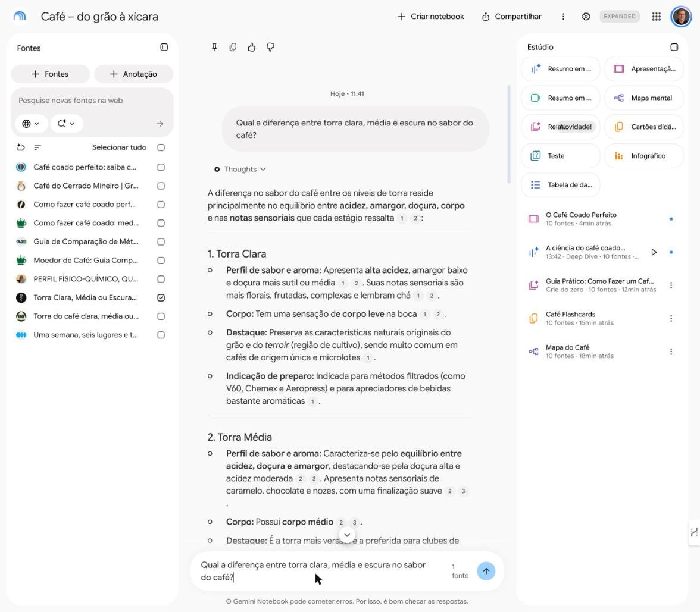
Task: Click the notebook title Café – do grão à xícara
Action: (x=99, y=17)
